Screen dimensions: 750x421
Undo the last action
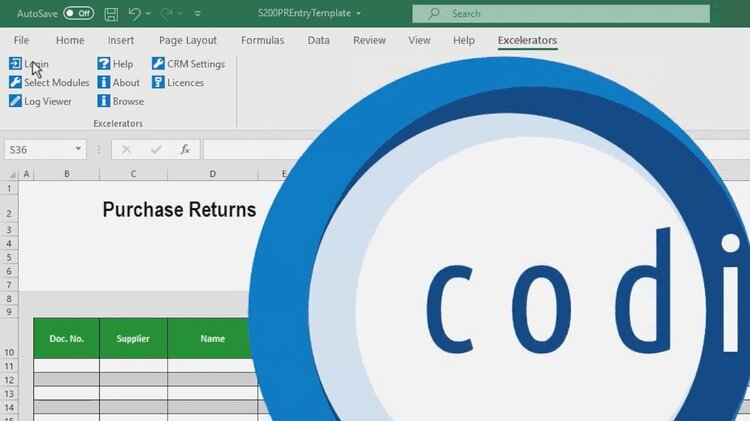pos(134,13)
